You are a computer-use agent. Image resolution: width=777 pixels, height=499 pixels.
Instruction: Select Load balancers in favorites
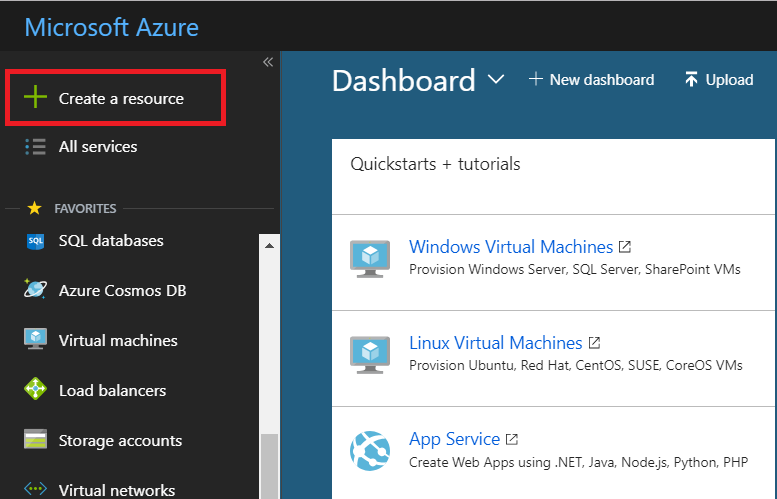[x=112, y=390]
